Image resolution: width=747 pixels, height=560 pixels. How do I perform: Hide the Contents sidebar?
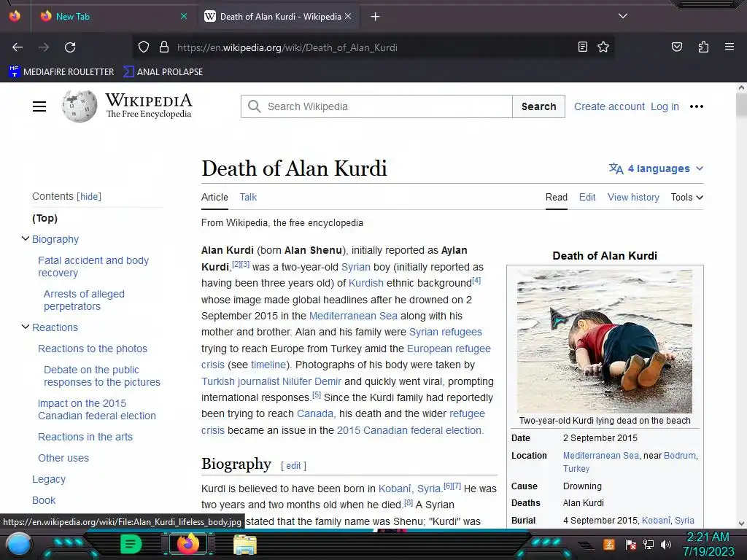(89, 196)
